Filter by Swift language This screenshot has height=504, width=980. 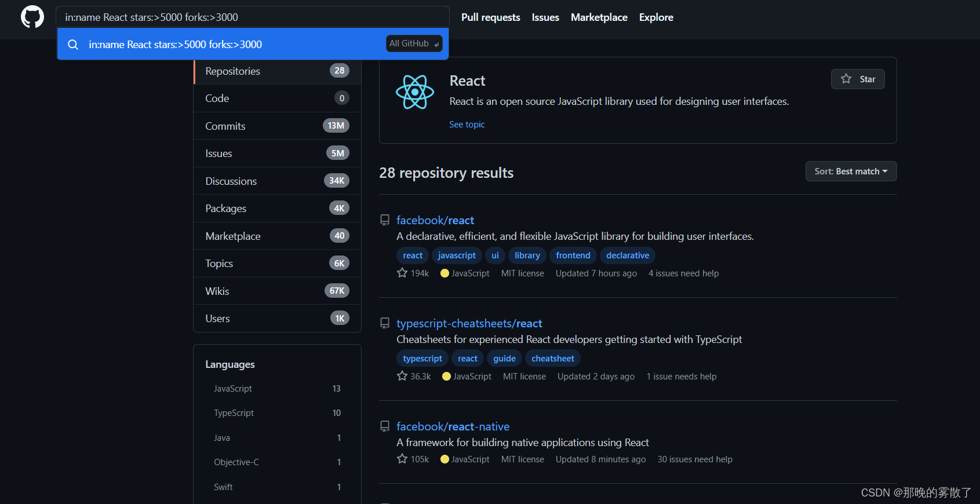pos(277,487)
